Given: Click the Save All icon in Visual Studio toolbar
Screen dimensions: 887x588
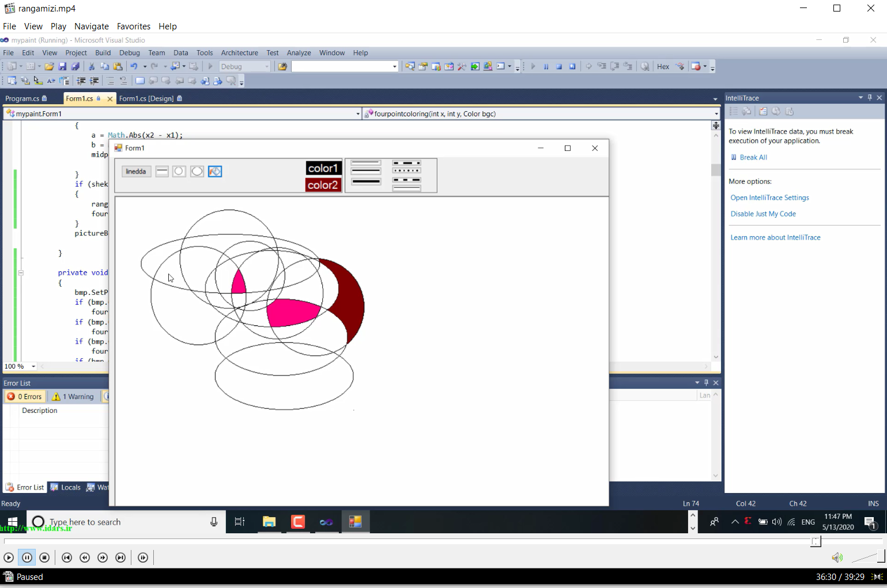Looking at the screenshot, I should (x=75, y=67).
